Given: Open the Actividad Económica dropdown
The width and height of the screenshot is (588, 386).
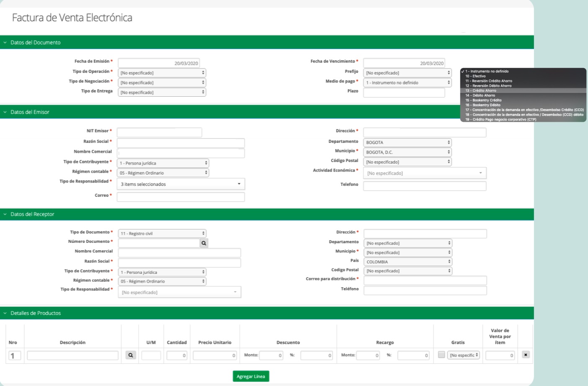Looking at the screenshot, I should [425, 173].
